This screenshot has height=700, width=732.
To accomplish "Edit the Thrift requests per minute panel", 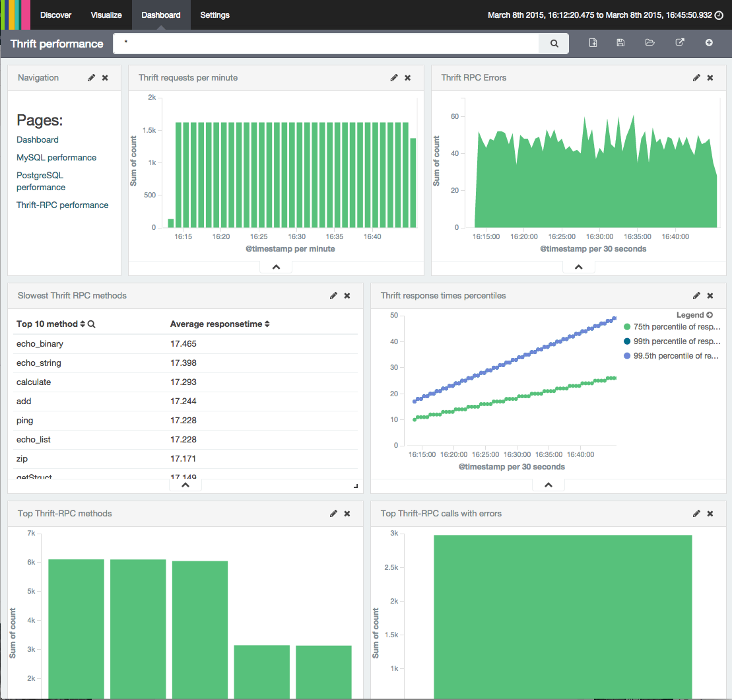I will point(394,78).
